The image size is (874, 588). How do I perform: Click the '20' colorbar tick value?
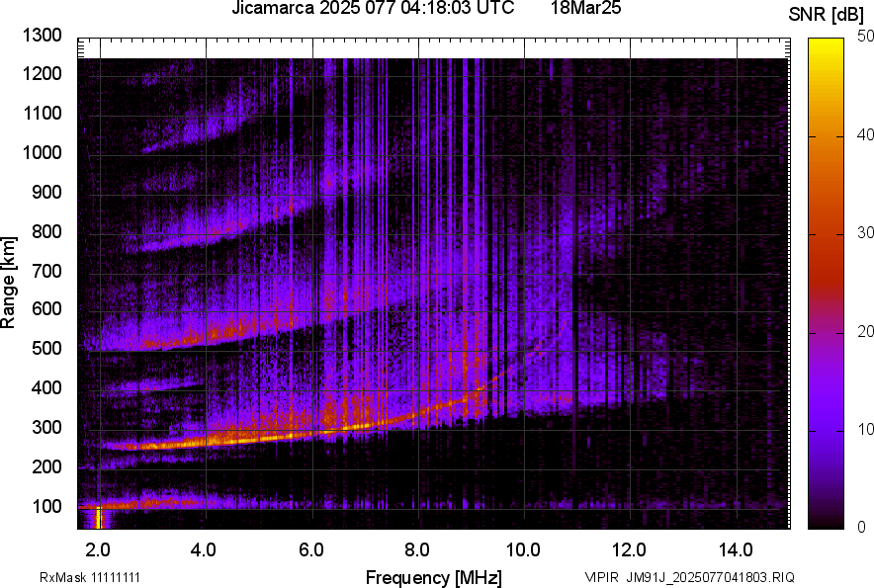coord(866,332)
